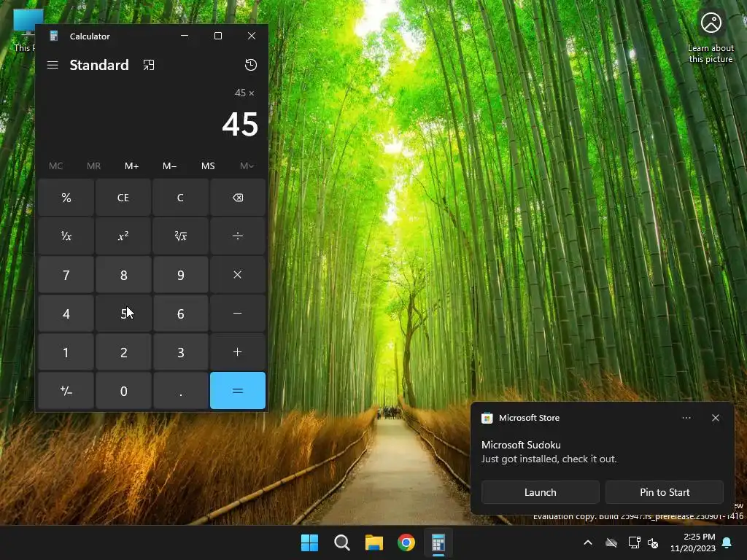
Task: Launch Microsoft Sudoku from notification
Action: (541, 492)
